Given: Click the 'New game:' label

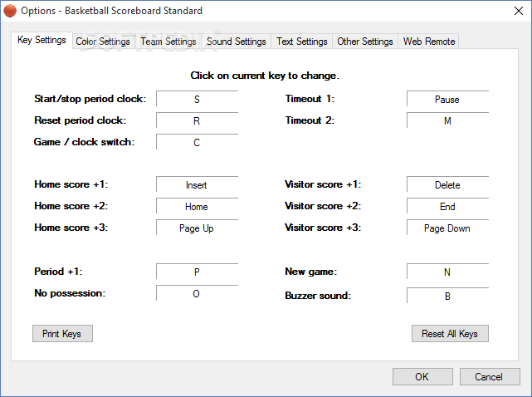Looking at the screenshot, I should point(310,272).
